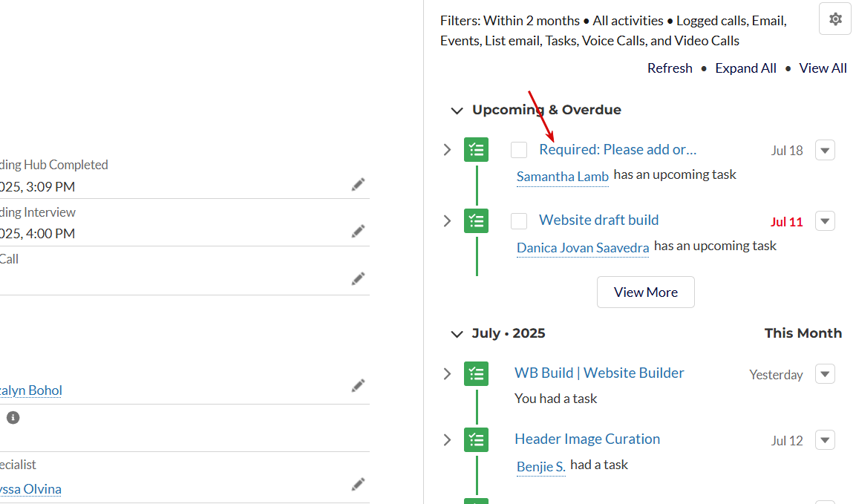
Task: Edit the Olvina specialist field pencil
Action: tap(358, 485)
